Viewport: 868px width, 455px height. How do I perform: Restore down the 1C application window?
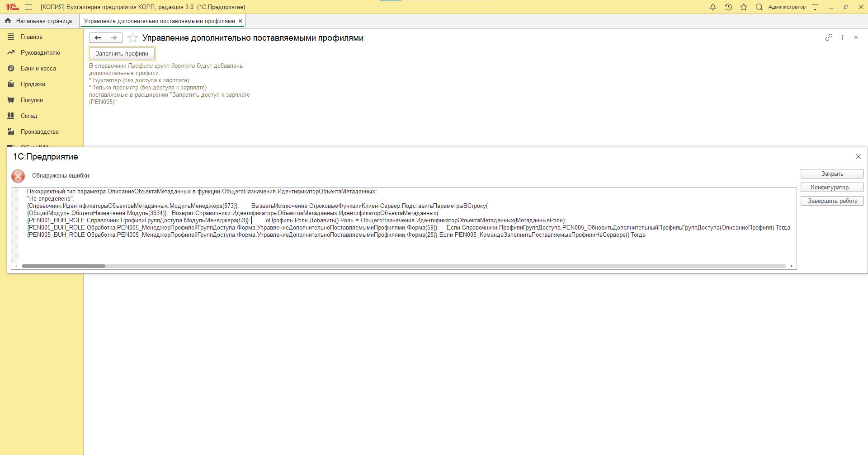846,7
